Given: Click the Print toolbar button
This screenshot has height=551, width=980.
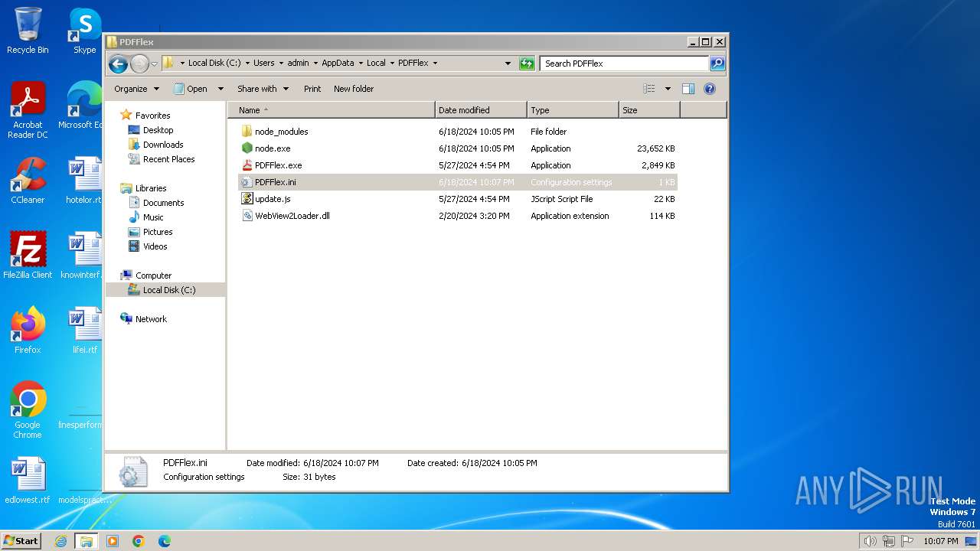Looking at the screenshot, I should click(312, 89).
